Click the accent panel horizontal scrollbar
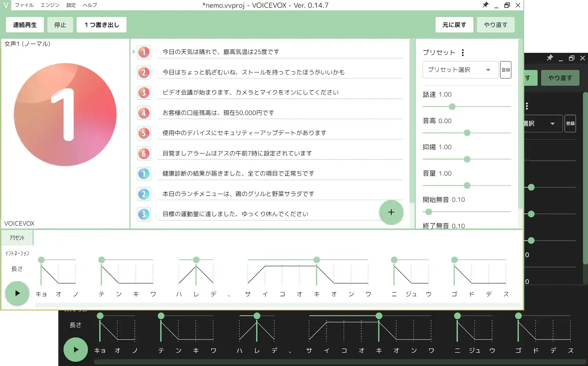Image resolution: width=588 pixels, height=366 pixels. pyautogui.click(x=278, y=305)
